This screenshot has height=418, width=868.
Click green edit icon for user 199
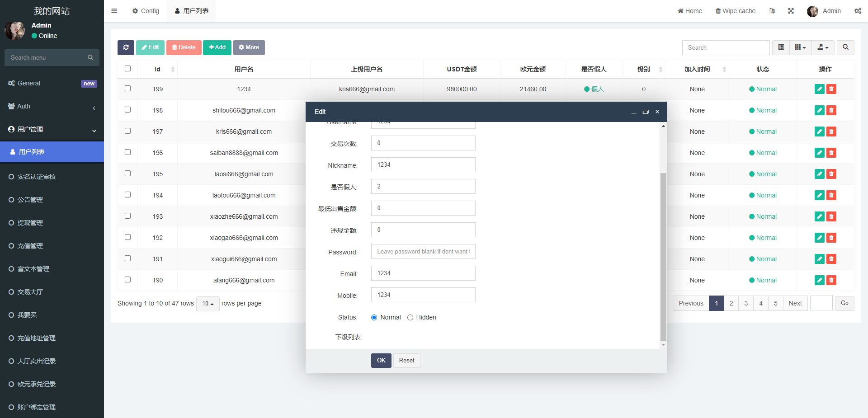tap(819, 89)
